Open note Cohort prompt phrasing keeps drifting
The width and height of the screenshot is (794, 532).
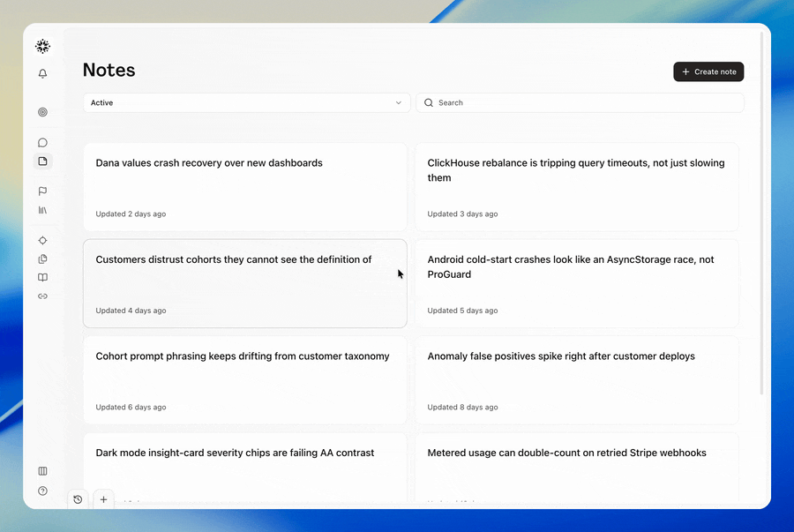tap(245, 380)
